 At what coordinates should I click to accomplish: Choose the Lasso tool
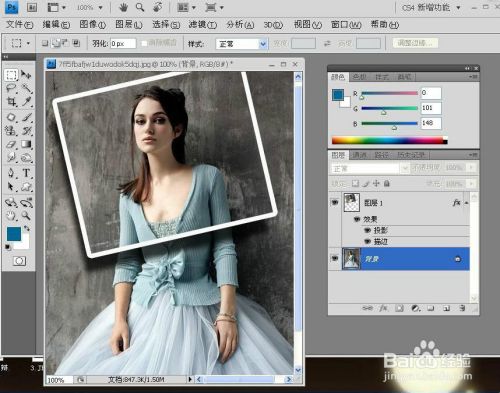click(11, 88)
